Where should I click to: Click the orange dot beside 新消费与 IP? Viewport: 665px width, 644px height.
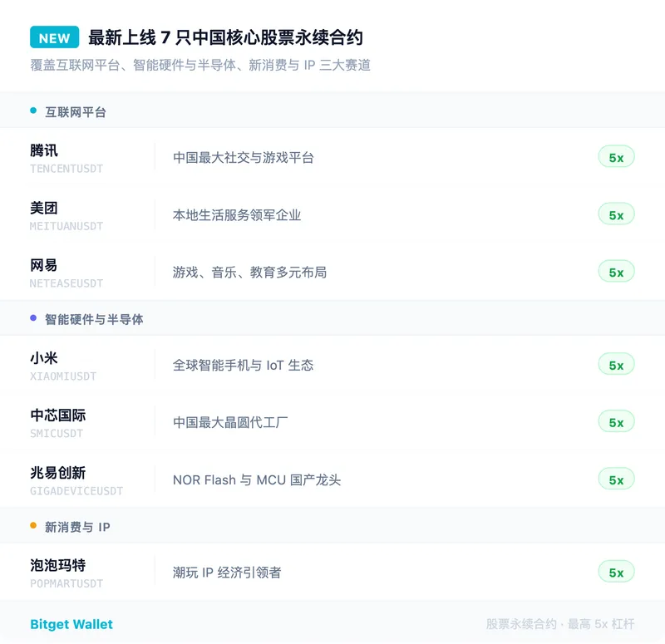tap(33, 525)
